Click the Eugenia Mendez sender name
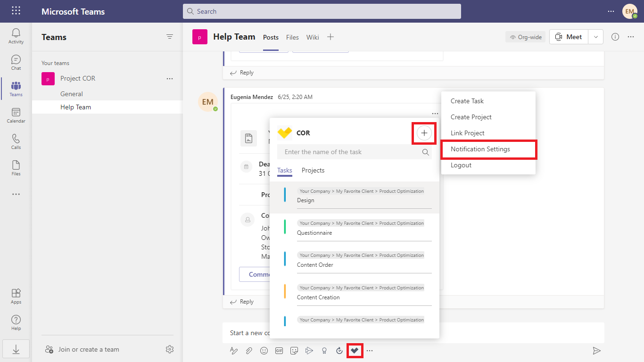This screenshot has height=362, width=644. tap(252, 97)
